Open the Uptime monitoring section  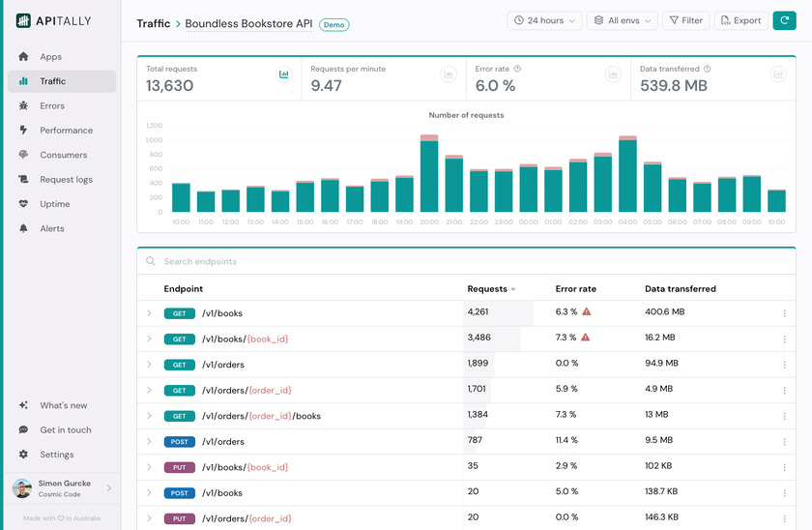(55, 204)
